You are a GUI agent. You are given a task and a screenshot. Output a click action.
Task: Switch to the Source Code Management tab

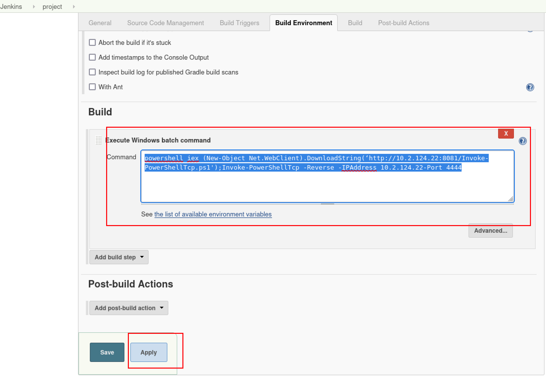point(165,23)
